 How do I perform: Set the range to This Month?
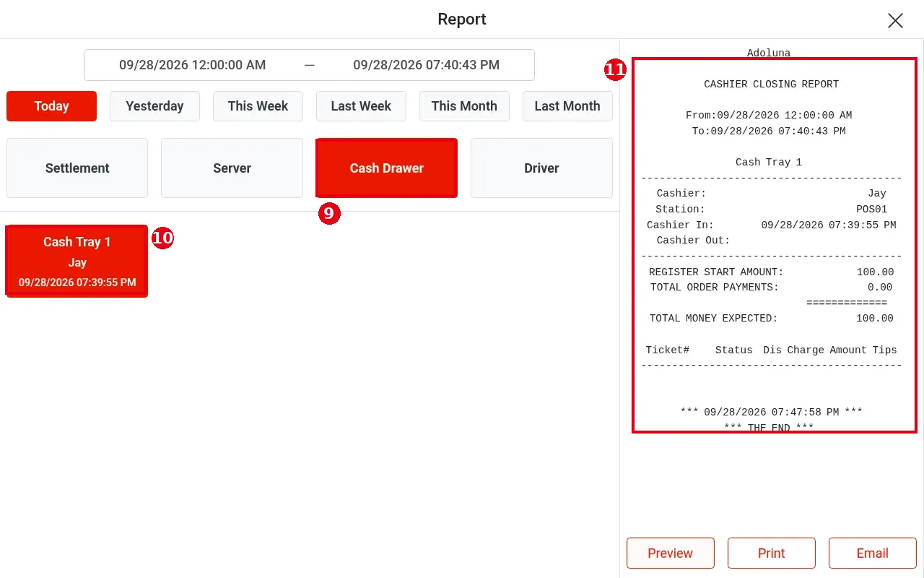[x=464, y=106]
